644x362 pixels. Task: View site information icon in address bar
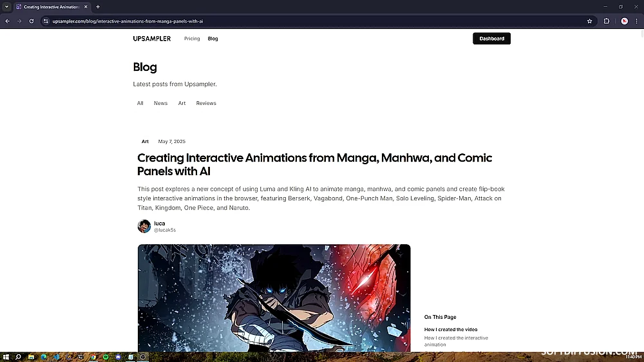click(46, 21)
